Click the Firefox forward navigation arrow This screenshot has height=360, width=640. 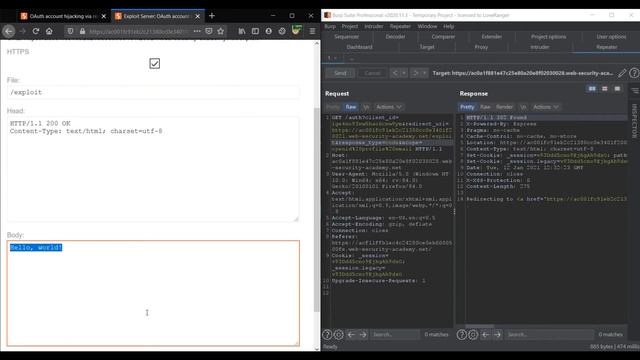22,31
